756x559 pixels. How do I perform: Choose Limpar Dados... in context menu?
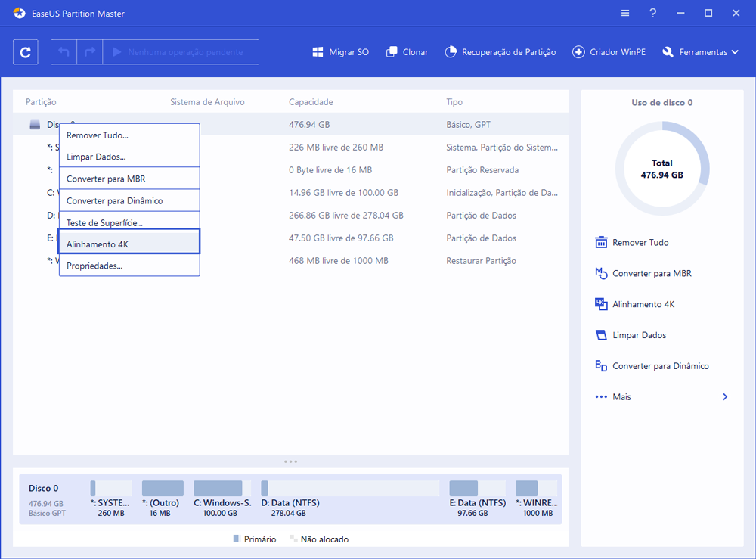pos(129,157)
